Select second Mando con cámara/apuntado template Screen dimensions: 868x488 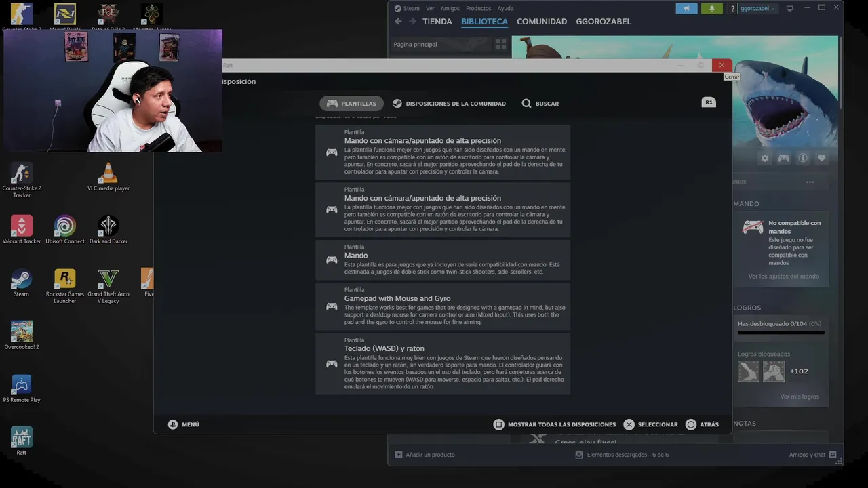click(443, 209)
